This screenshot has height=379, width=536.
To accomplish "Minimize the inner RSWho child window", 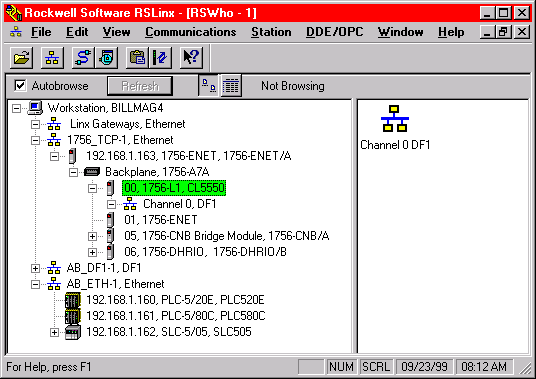I will point(487,32).
